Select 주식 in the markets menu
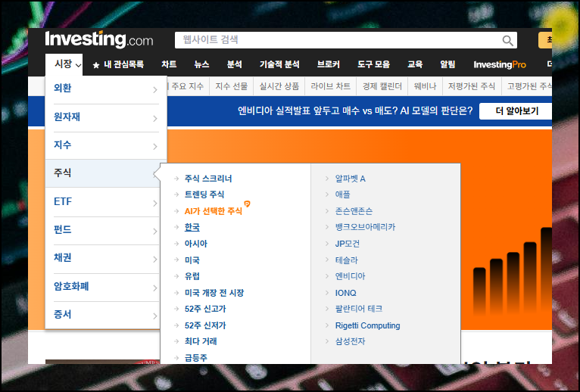This screenshot has height=392, width=580. point(63,173)
